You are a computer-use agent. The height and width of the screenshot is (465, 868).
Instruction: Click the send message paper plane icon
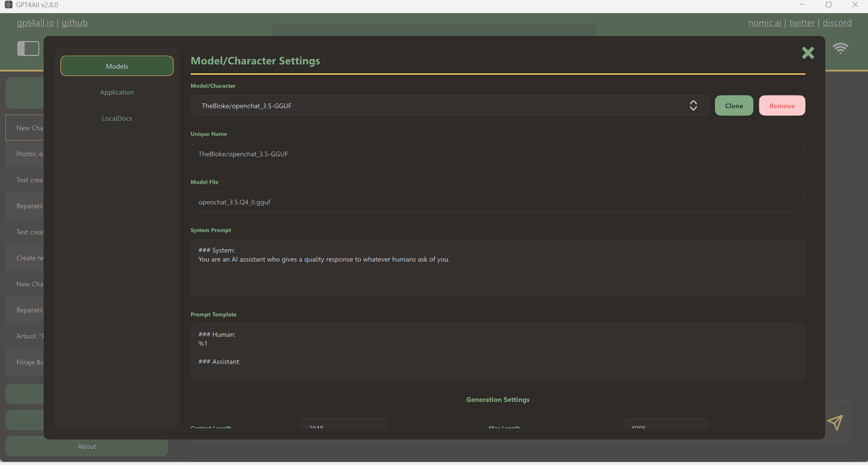pyautogui.click(x=835, y=422)
